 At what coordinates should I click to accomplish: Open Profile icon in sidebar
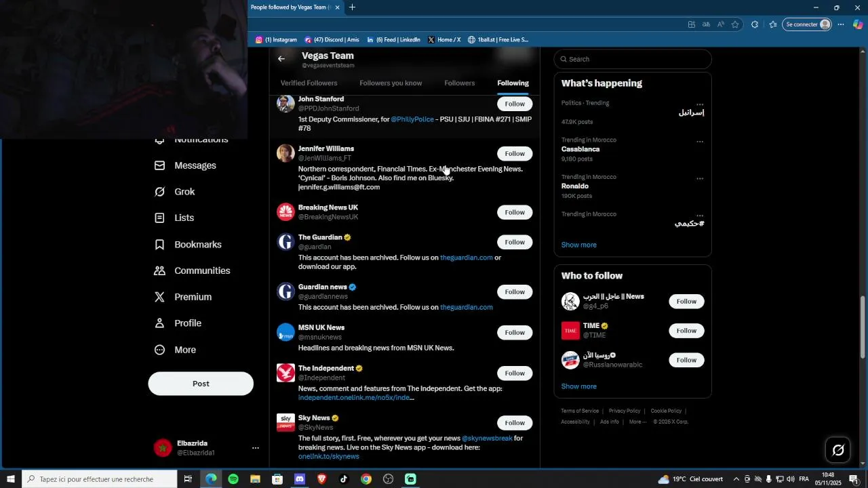pos(159,323)
